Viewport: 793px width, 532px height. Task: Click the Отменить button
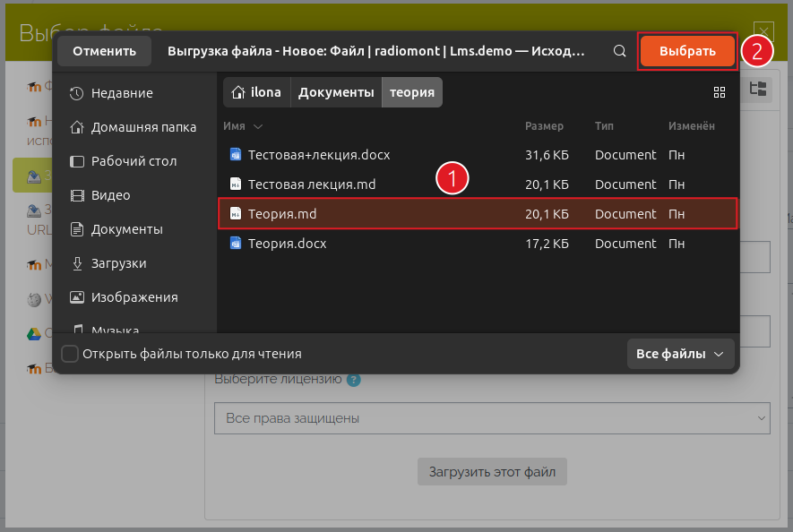[x=104, y=51]
